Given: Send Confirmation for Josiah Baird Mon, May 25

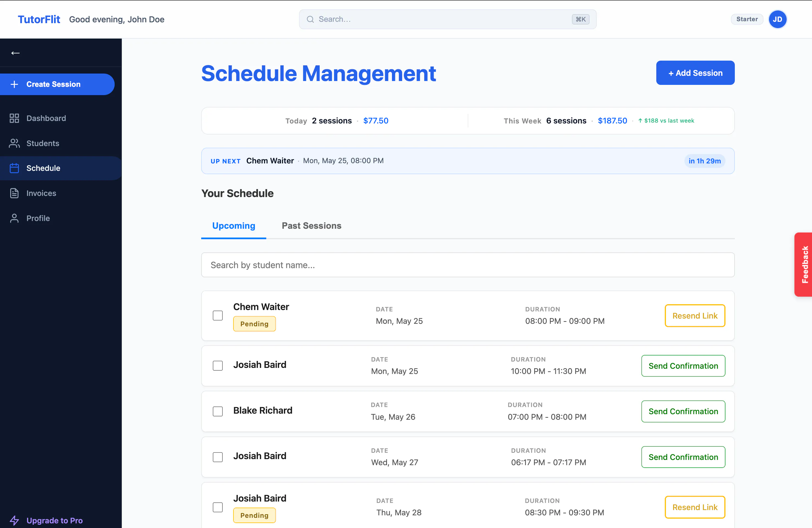Looking at the screenshot, I should coord(683,366).
